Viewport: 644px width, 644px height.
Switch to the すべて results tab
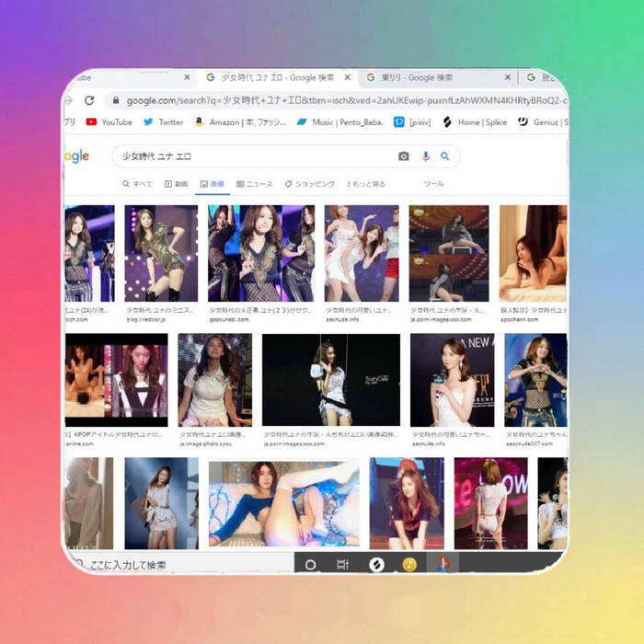pyautogui.click(x=138, y=184)
